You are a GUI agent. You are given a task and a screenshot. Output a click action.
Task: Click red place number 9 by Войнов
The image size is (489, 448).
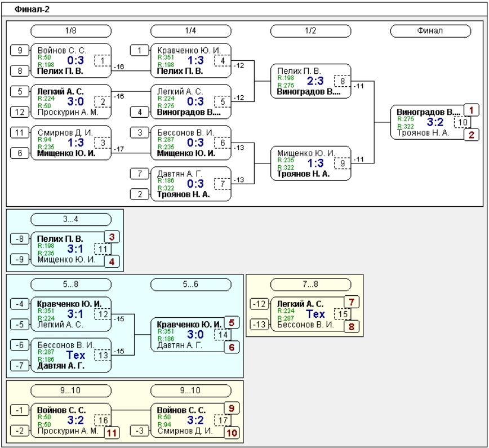coord(232,408)
